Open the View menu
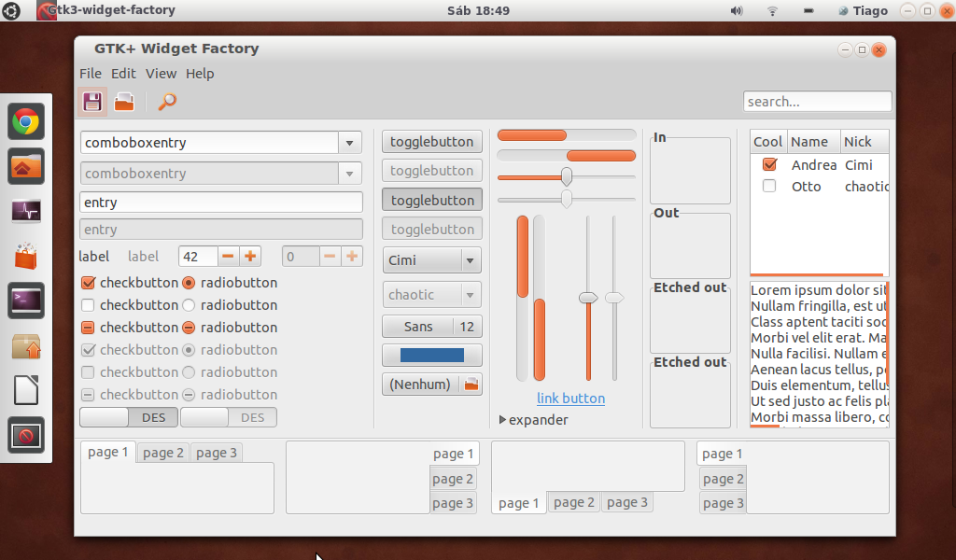Image resolution: width=956 pixels, height=560 pixels. 161,74
